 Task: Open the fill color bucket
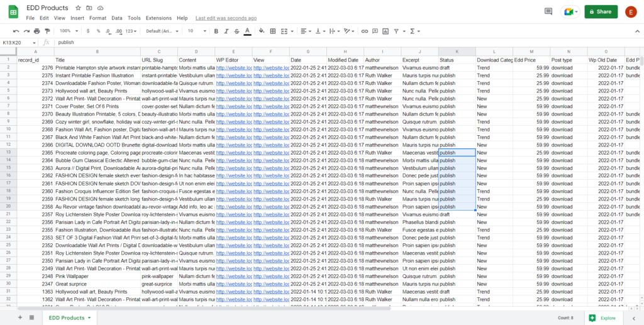coord(262,31)
